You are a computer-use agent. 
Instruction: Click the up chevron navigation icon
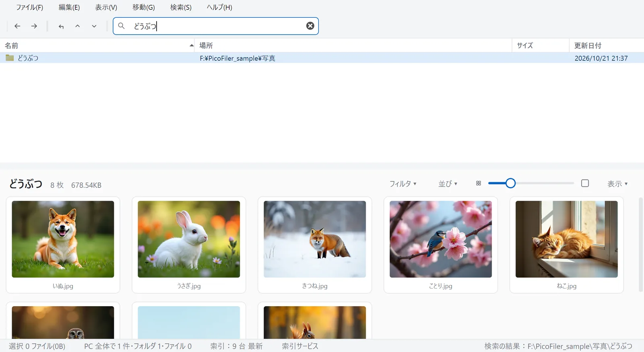pyautogui.click(x=78, y=26)
